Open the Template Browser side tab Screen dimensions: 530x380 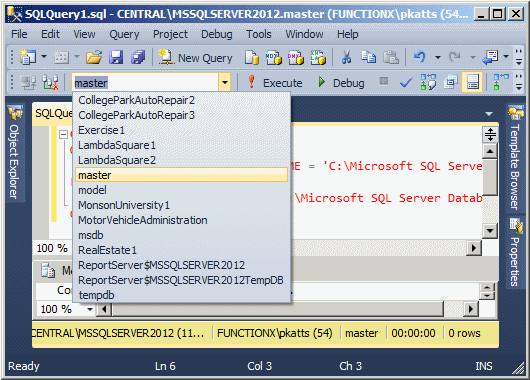[515, 157]
